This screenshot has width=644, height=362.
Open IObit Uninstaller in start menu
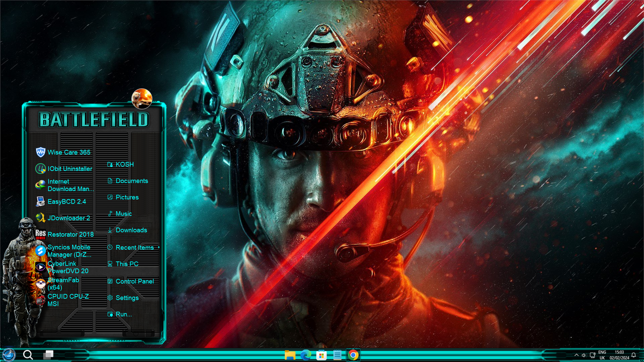(64, 169)
